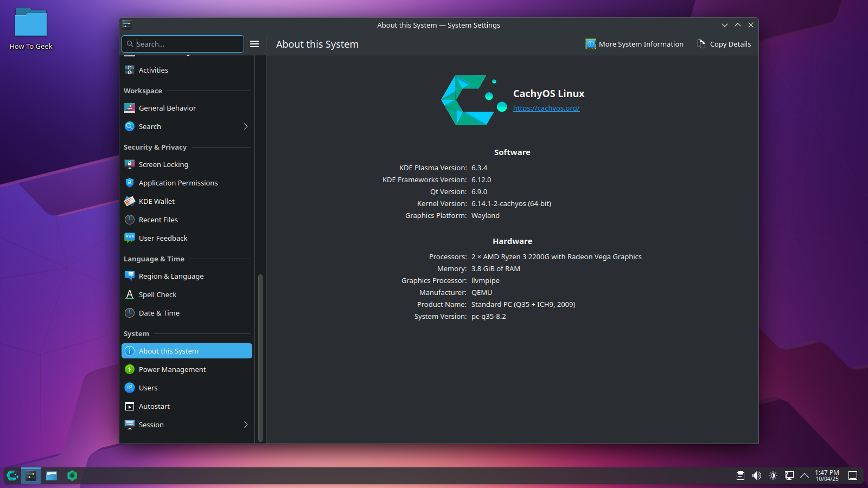Open the brightness icon in the tray

pyautogui.click(x=773, y=476)
